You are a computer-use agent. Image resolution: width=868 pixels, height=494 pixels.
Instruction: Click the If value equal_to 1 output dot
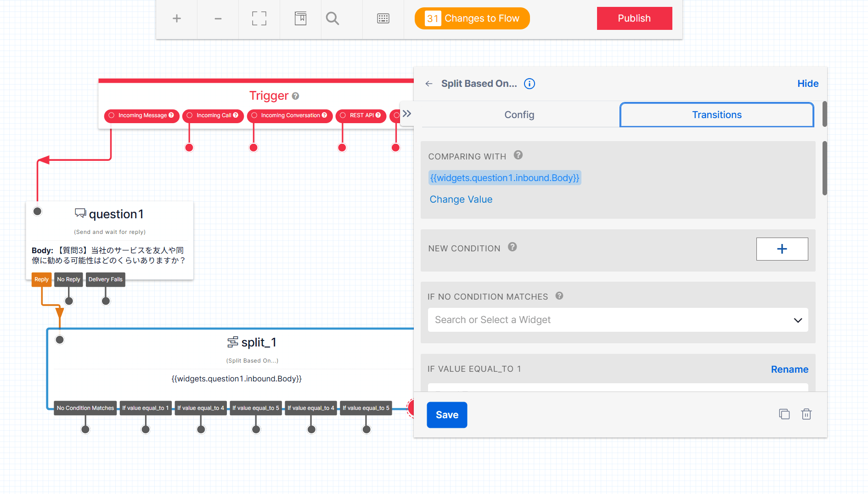146,430
